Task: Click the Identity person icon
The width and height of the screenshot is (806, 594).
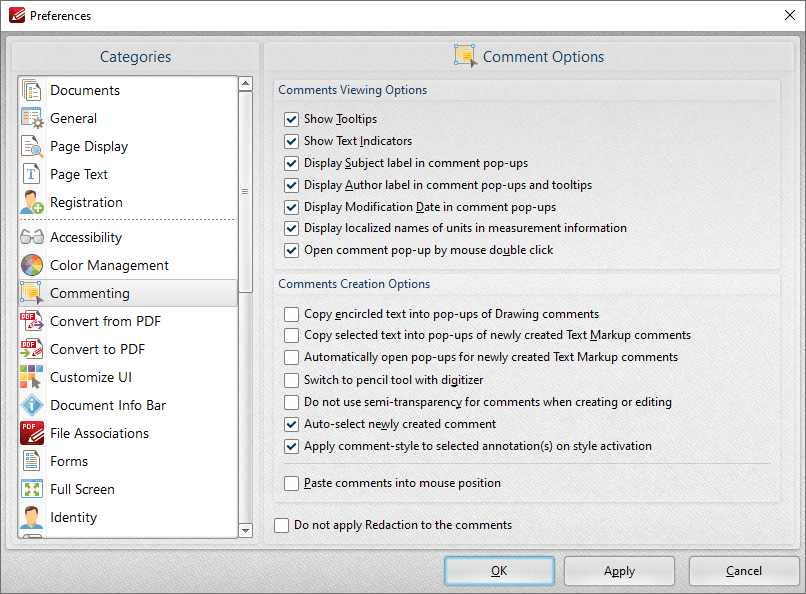Action: [31, 517]
